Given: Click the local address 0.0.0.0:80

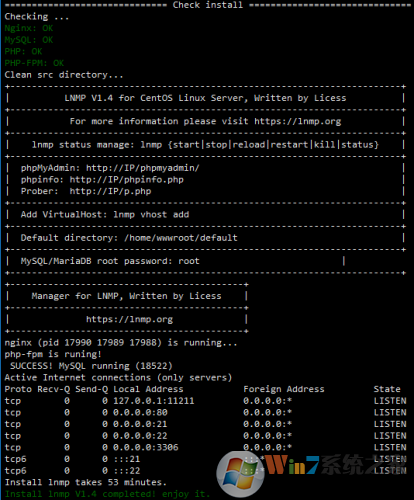Looking at the screenshot, I should (140, 412).
